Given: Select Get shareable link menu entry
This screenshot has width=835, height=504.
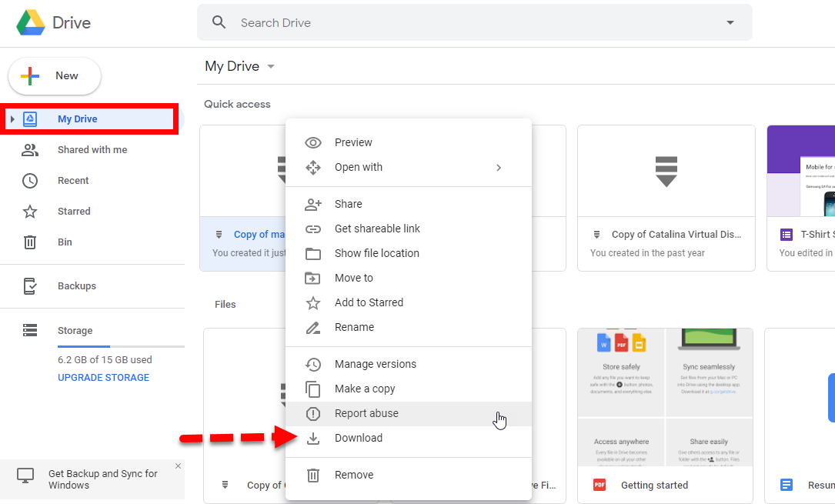Looking at the screenshot, I should click(377, 229).
